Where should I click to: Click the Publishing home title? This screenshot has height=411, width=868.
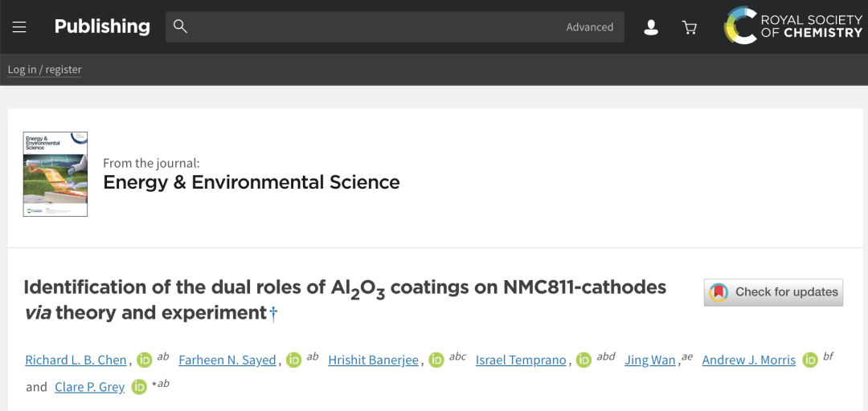point(102,26)
